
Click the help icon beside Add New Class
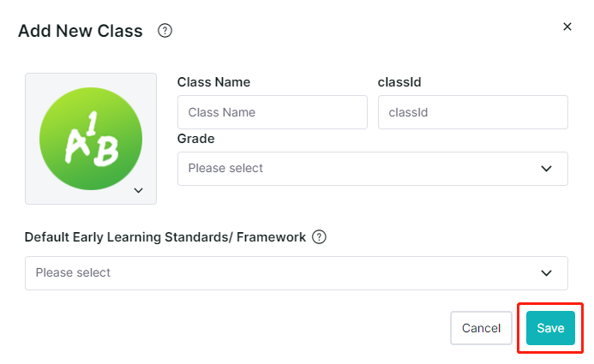coord(165,31)
